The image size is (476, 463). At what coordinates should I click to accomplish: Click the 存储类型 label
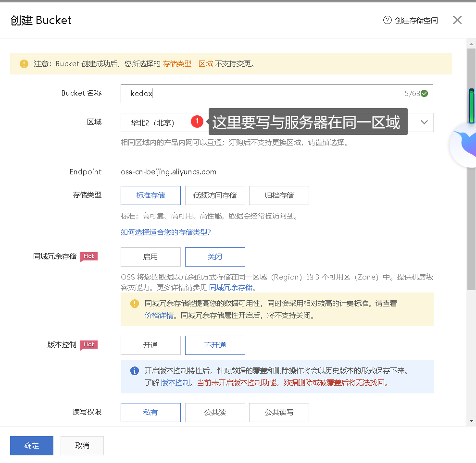87,195
